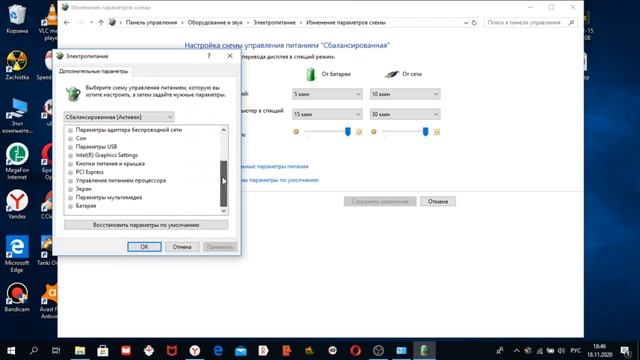This screenshot has width=640, height=360.
Task: Open the Yandex browser taskbar icon
Action: (195, 350)
